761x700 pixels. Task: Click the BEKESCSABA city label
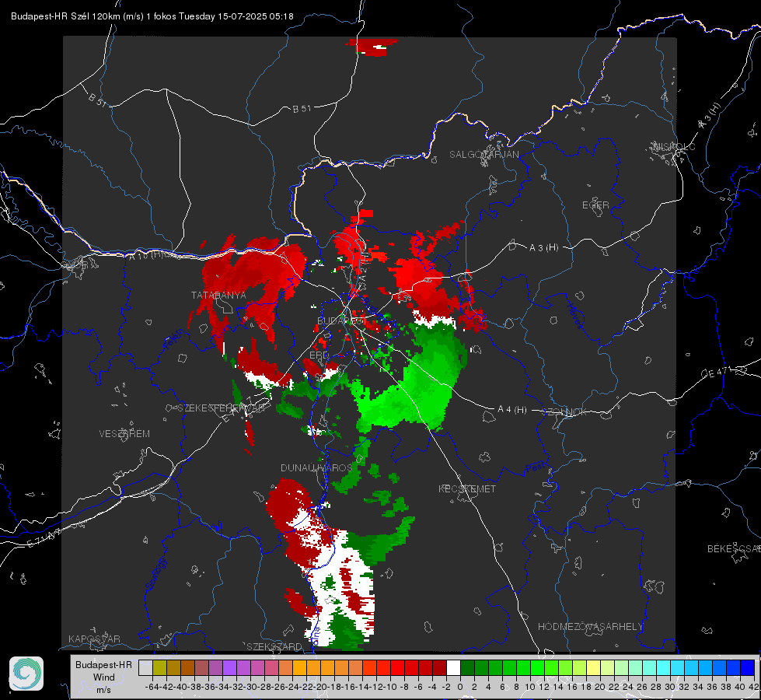pos(734,549)
